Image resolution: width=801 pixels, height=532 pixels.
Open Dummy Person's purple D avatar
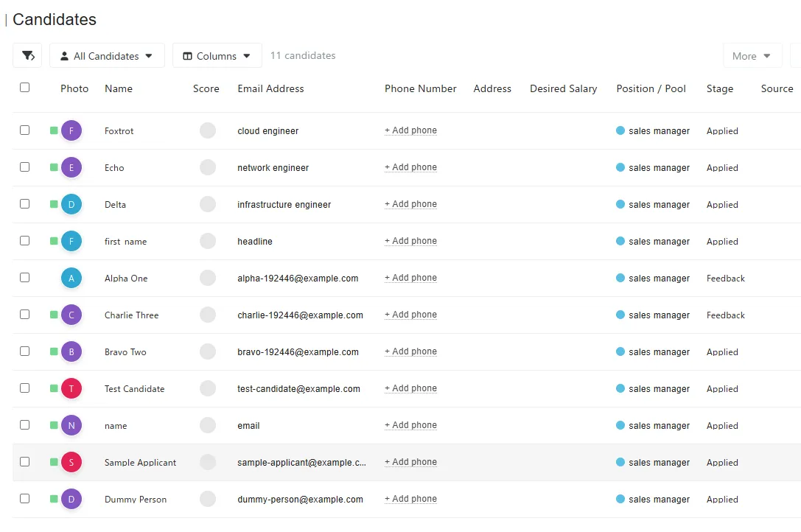pos(71,499)
